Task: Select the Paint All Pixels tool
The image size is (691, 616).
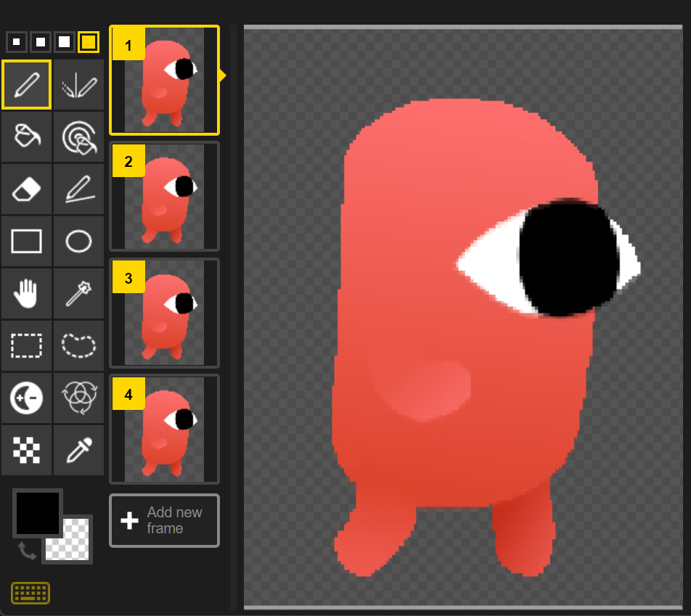Action: (x=78, y=136)
